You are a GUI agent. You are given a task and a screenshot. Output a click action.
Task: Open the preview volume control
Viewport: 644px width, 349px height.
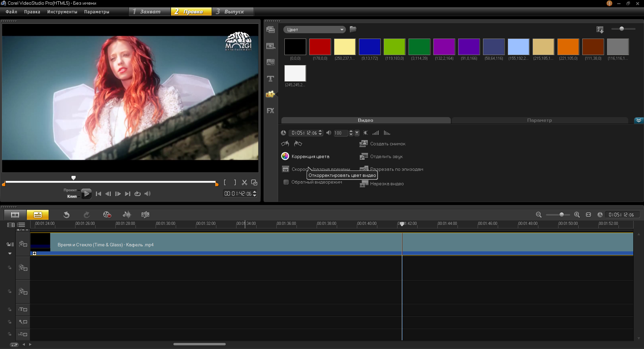(147, 194)
